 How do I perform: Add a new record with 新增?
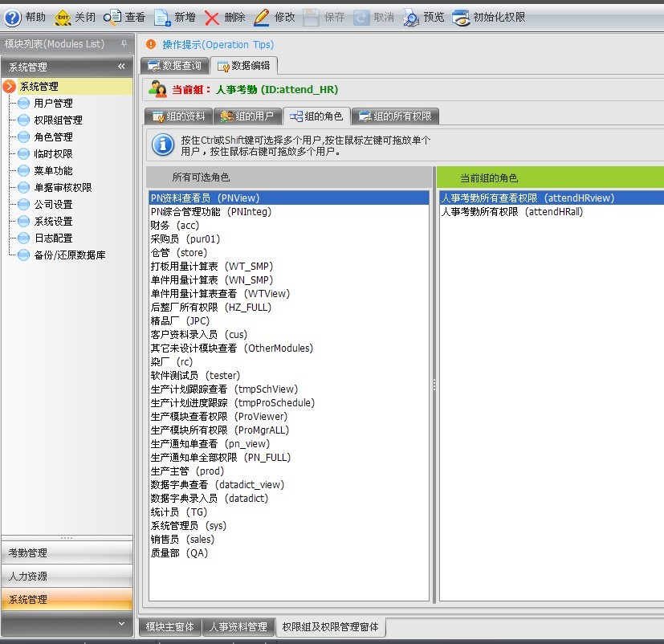click(x=162, y=17)
